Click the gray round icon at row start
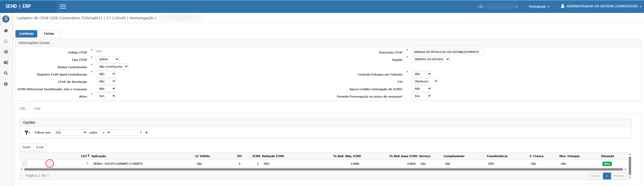644x186 pixels. [x=25, y=164]
